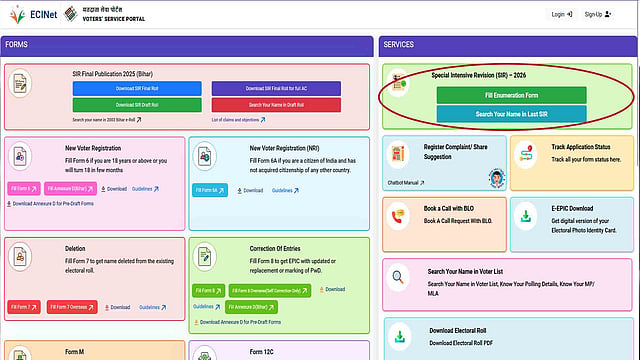Image resolution: width=640 pixels, height=360 pixels.
Task: Click the Sign-Up button
Action: coord(597,14)
